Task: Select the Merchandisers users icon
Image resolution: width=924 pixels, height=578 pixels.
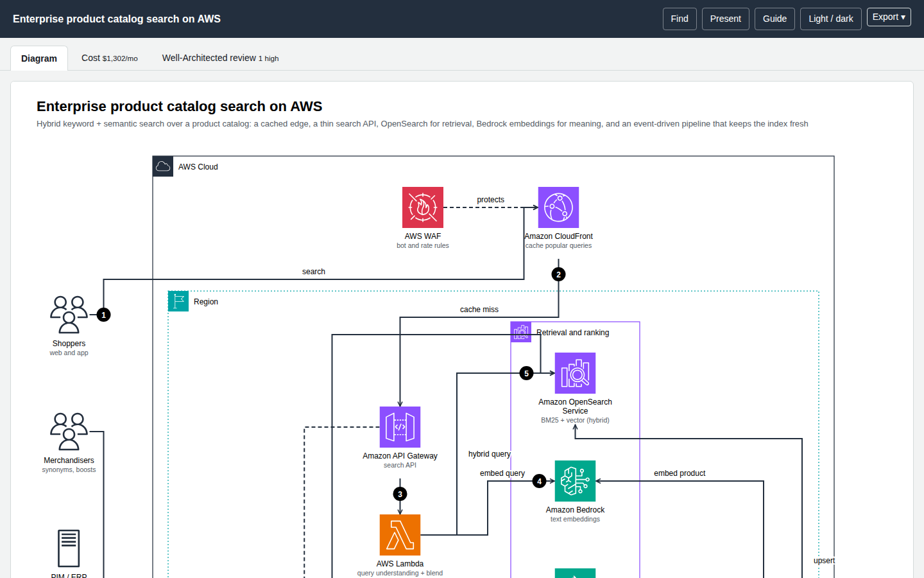Action: (x=69, y=432)
